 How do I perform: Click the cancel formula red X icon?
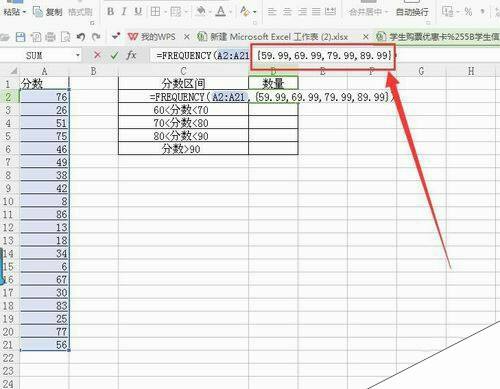tap(97, 55)
